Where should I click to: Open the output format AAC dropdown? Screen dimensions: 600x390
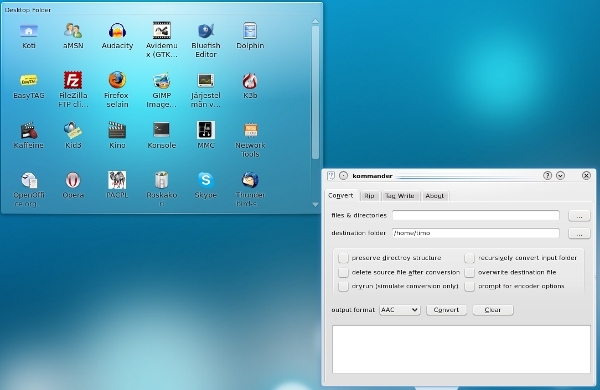tap(399, 310)
